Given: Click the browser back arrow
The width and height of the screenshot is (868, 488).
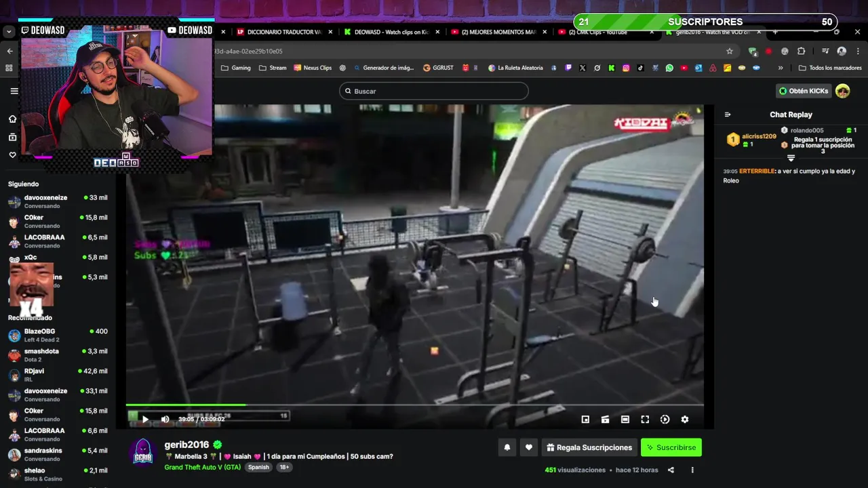Looking at the screenshot, I should click(9, 51).
